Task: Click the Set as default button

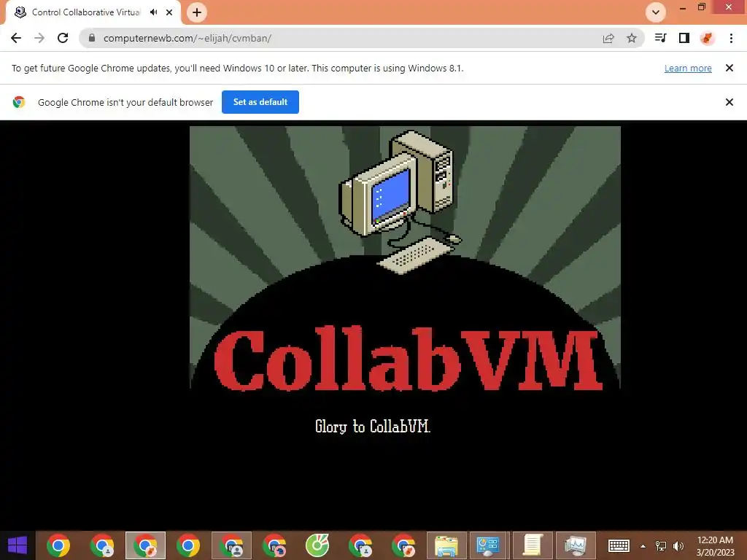Action: click(x=260, y=102)
